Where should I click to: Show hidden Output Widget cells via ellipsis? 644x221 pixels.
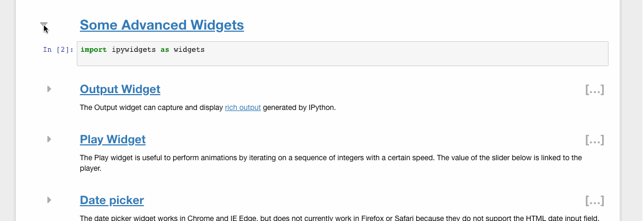point(594,90)
